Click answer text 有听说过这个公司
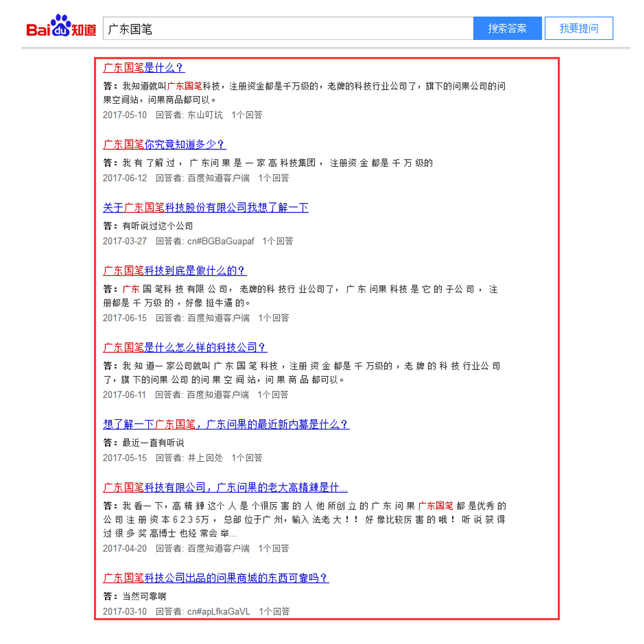644x644 pixels. coord(158,226)
